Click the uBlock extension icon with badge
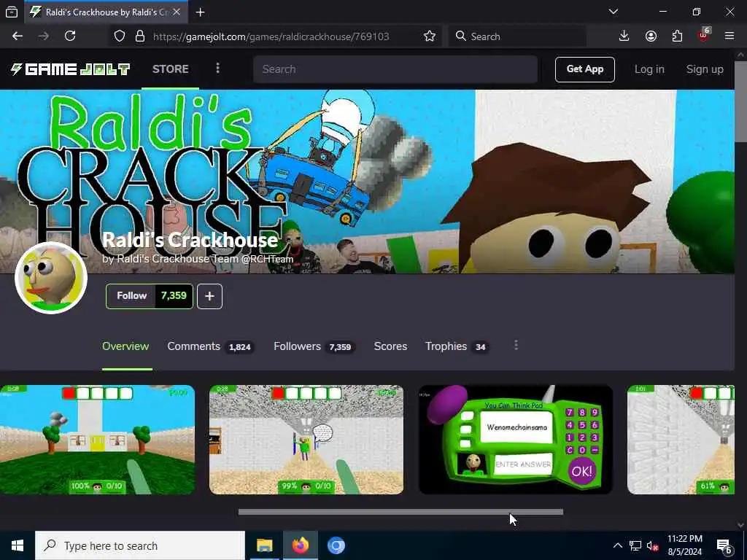The image size is (747, 560). (x=704, y=36)
